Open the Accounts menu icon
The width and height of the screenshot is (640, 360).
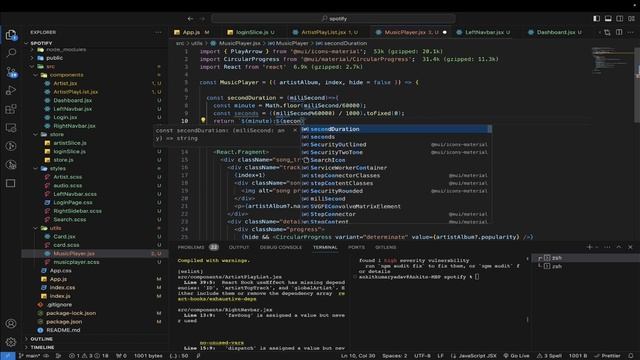tap(11, 324)
